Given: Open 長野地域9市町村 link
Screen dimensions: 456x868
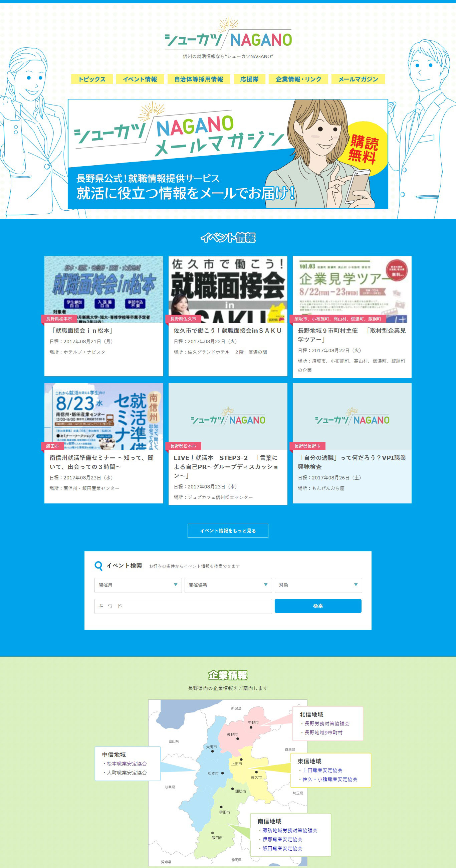Looking at the screenshot, I should point(323,732).
